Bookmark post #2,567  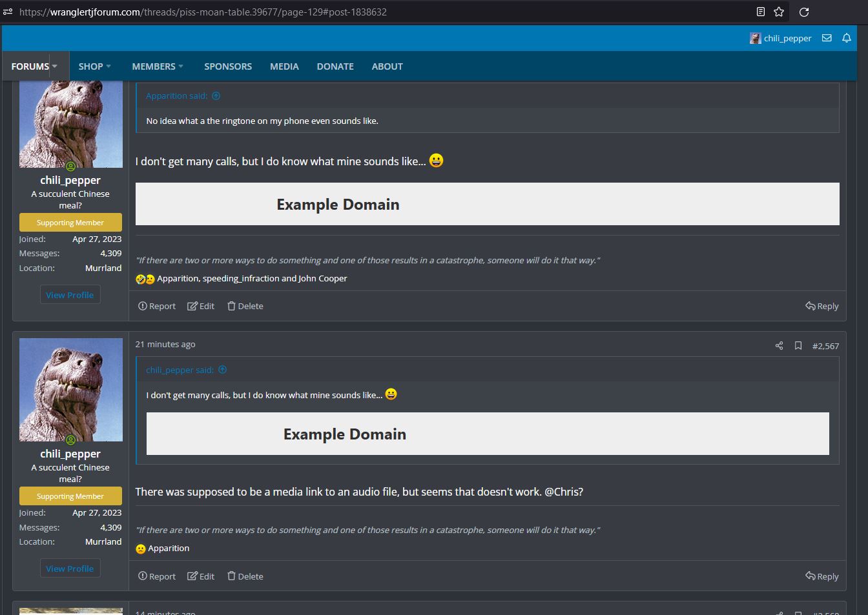pyautogui.click(x=798, y=346)
